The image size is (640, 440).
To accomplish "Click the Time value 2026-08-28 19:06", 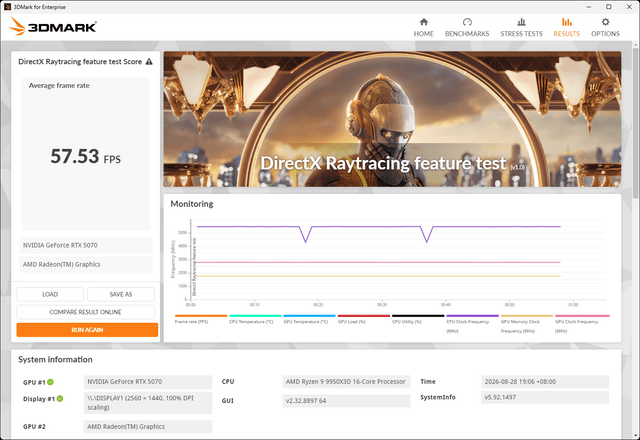I will 545,382.
